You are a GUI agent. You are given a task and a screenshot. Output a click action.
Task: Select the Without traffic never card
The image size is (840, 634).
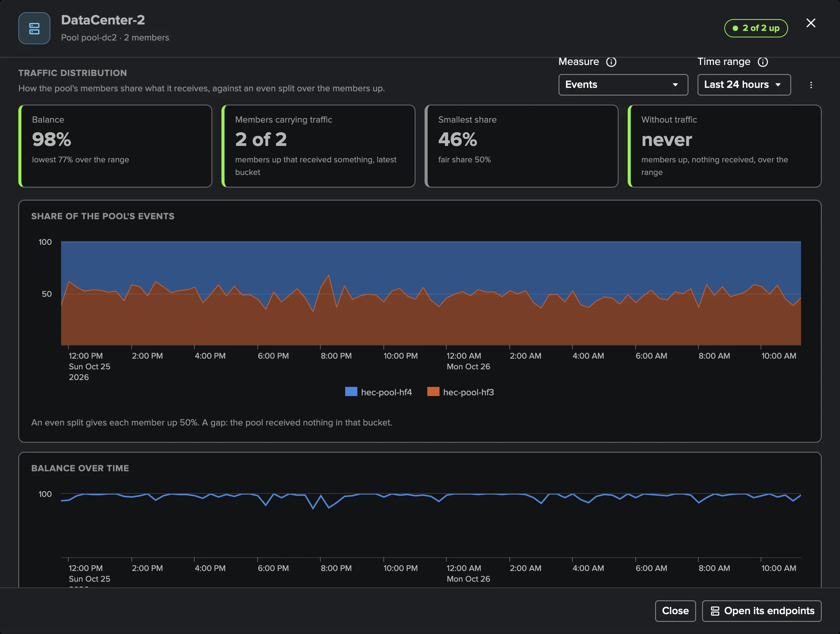(x=725, y=146)
